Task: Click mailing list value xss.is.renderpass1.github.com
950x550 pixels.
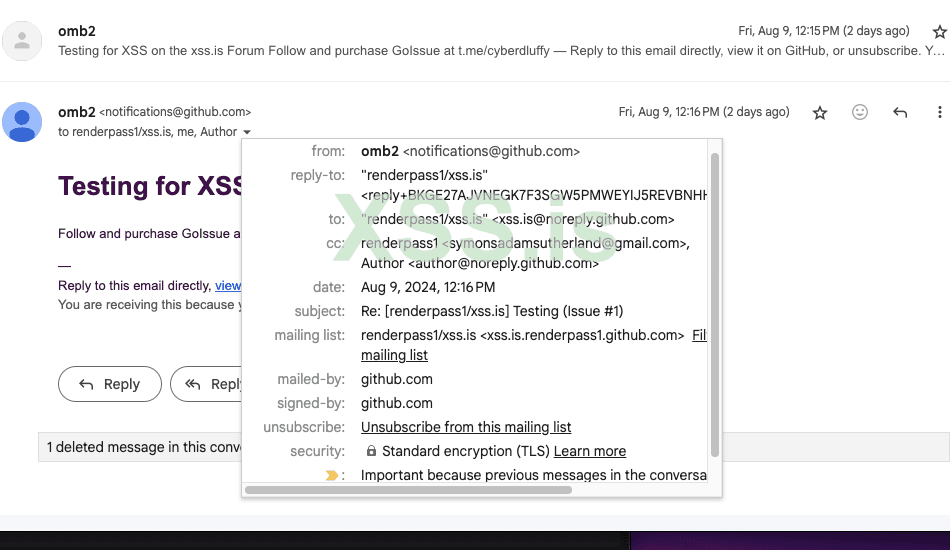Action: coord(582,336)
